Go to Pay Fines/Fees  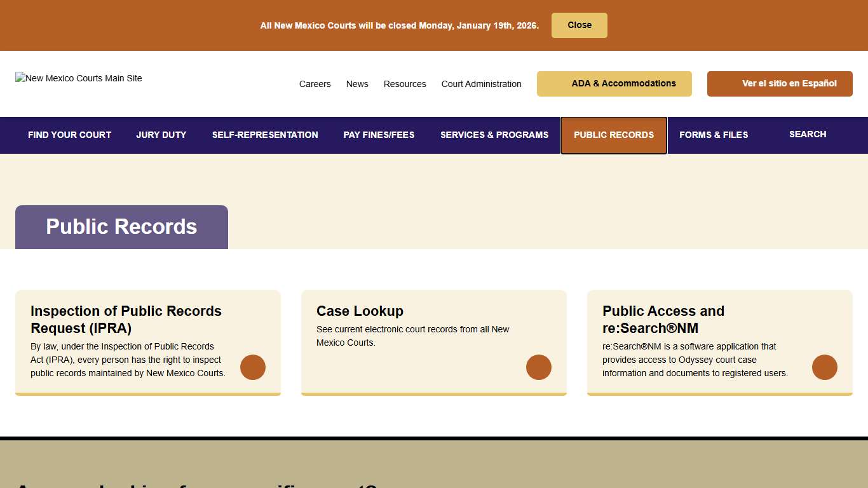tap(379, 135)
